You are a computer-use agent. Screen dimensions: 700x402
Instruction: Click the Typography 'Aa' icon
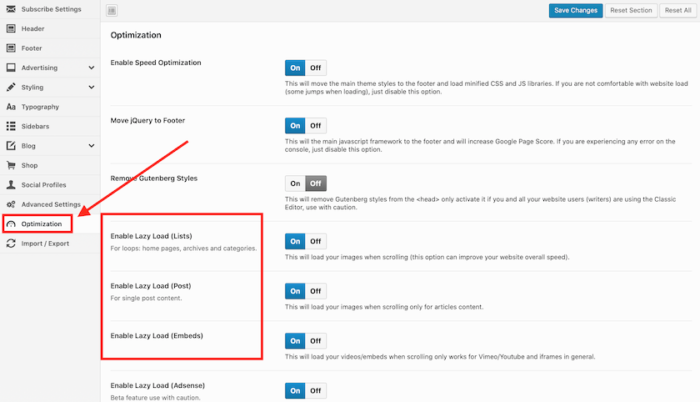[11, 106]
